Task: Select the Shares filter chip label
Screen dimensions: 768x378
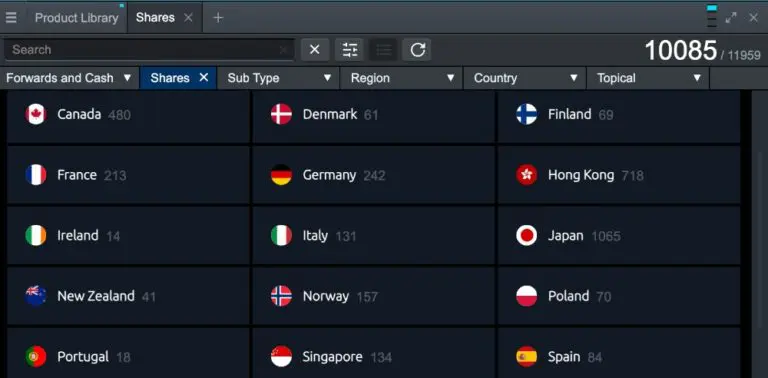Action: pos(170,78)
